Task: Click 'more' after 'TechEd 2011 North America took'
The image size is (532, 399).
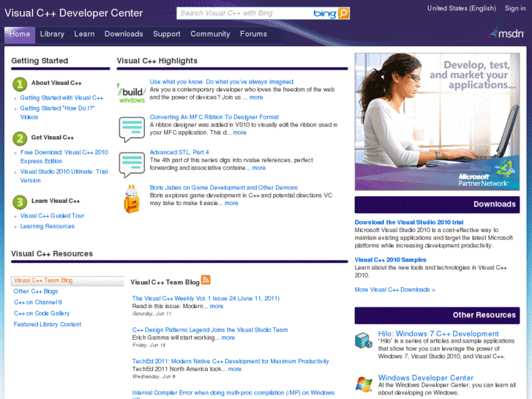Action: [235, 369]
